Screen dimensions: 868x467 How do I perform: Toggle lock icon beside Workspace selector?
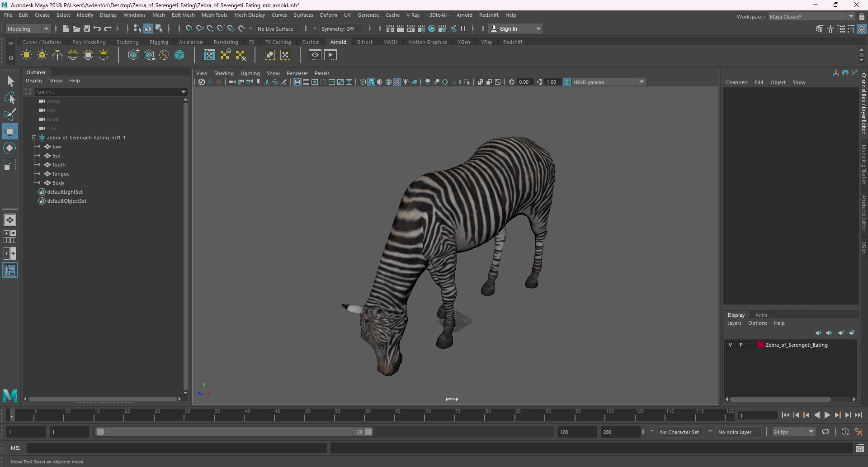point(862,17)
